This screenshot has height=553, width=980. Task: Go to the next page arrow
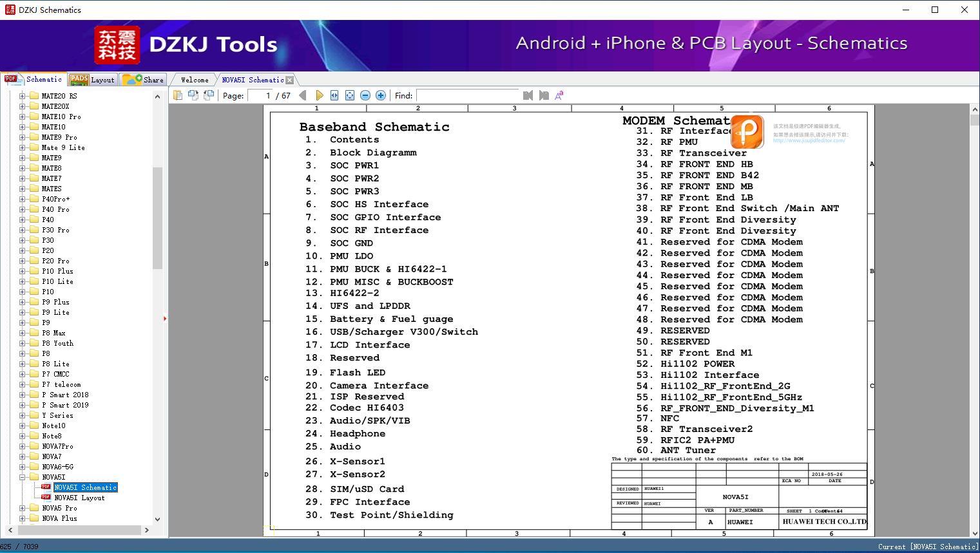point(319,95)
